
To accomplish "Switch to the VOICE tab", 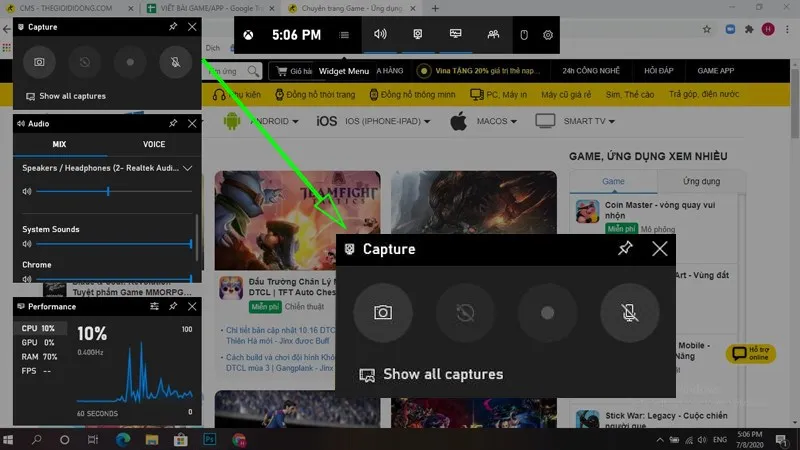I will pos(154,144).
